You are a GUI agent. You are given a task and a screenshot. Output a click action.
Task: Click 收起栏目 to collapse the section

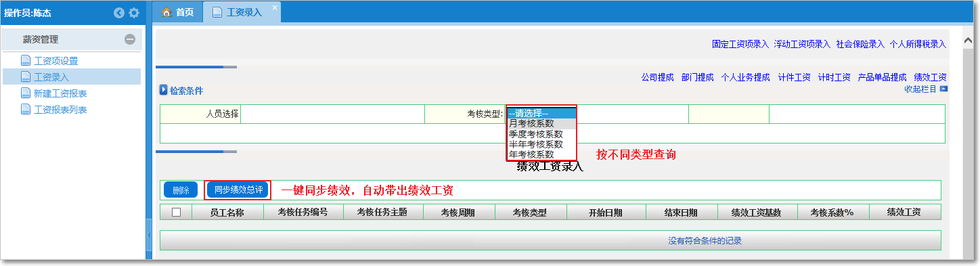click(920, 89)
